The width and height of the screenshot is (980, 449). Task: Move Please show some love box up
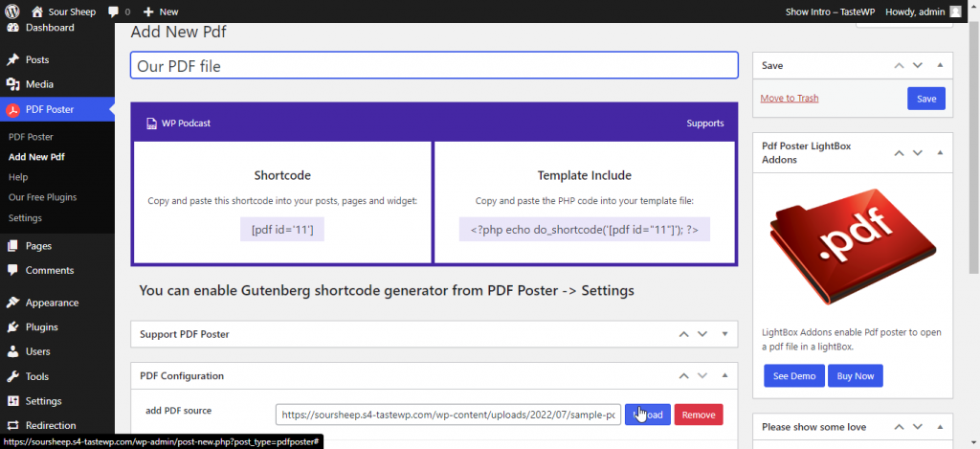point(899,427)
